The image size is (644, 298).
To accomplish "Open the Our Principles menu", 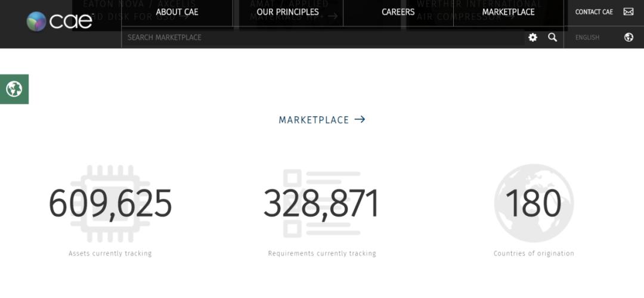I will click(x=287, y=12).
